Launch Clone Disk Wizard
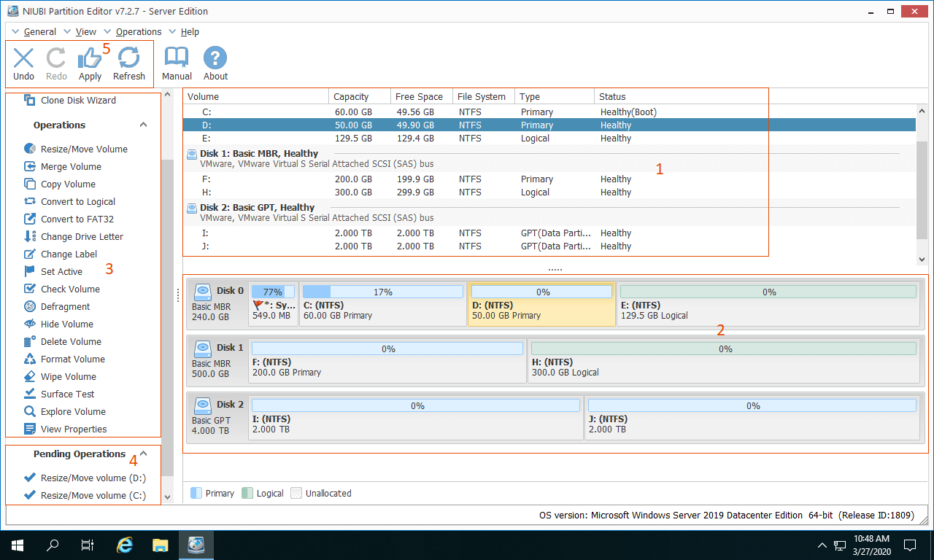This screenshot has width=934, height=560. [77, 101]
